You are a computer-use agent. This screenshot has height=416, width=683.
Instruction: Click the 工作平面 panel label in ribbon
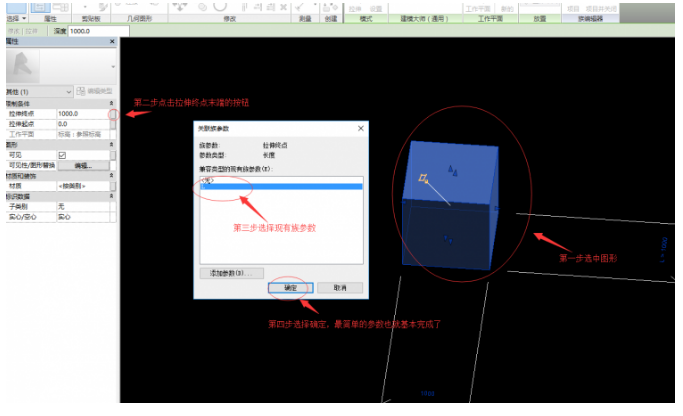click(x=490, y=19)
